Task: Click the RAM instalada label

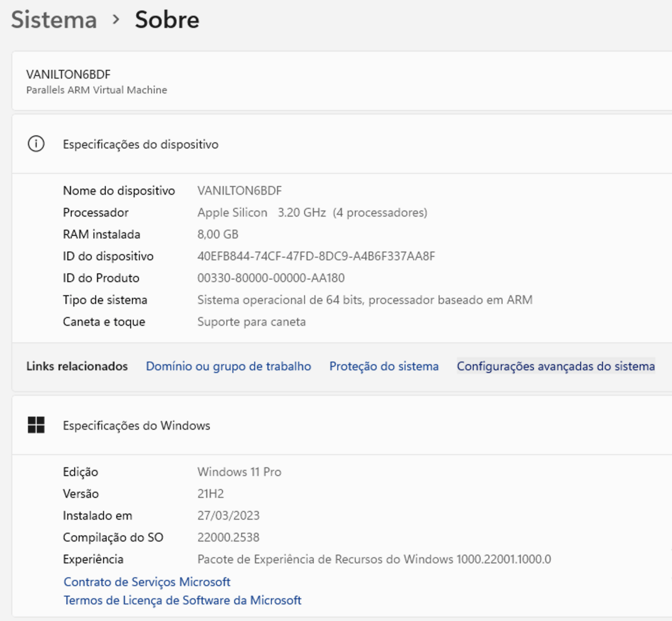Action: (x=101, y=234)
